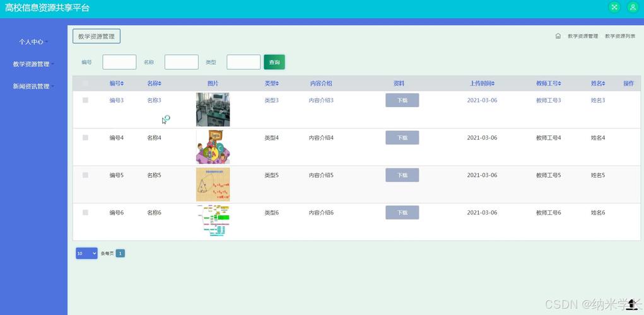Viewport: 644px width, 315px height.
Task: Click the scroll-to-top arrow icon
Action: point(633,304)
